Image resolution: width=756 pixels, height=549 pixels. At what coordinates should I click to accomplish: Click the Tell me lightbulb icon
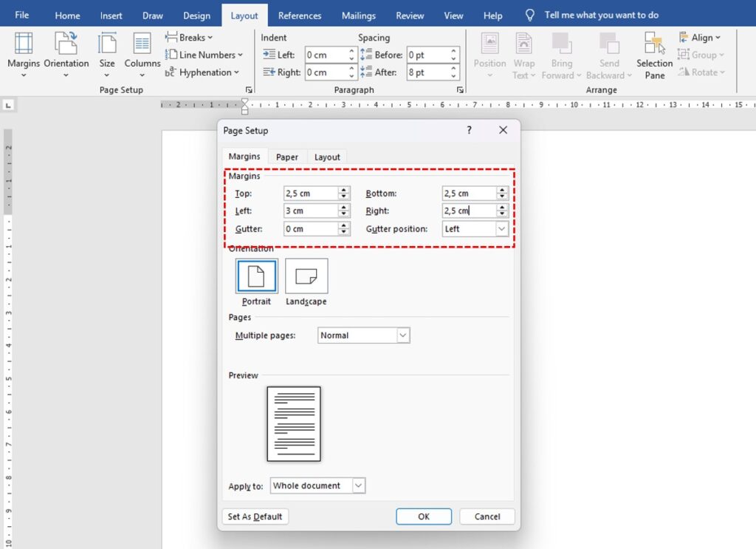click(529, 16)
